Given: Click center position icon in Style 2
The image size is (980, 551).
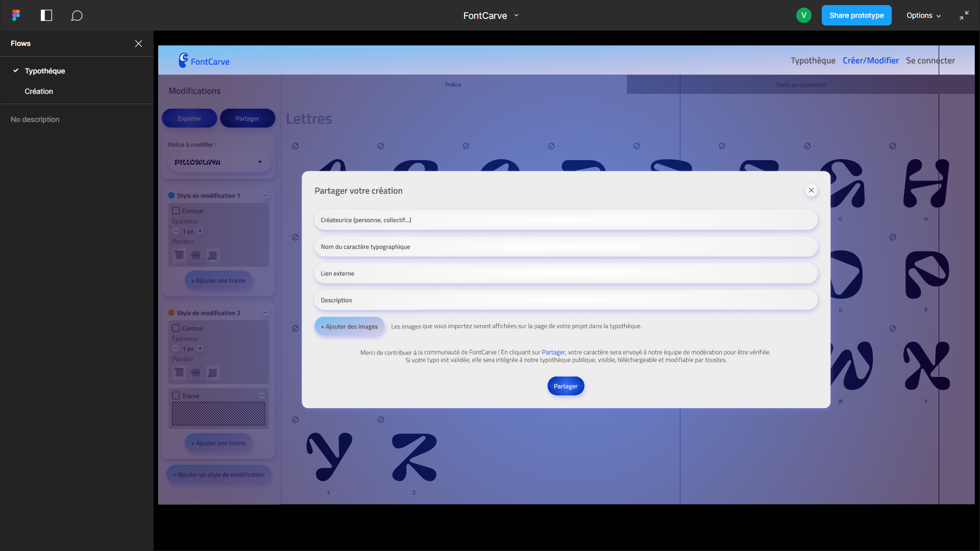Looking at the screenshot, I should (196, 373).
